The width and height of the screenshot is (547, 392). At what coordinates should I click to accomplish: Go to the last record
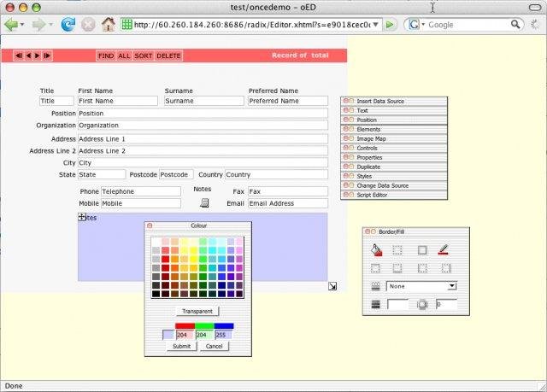tap(47, 56)
